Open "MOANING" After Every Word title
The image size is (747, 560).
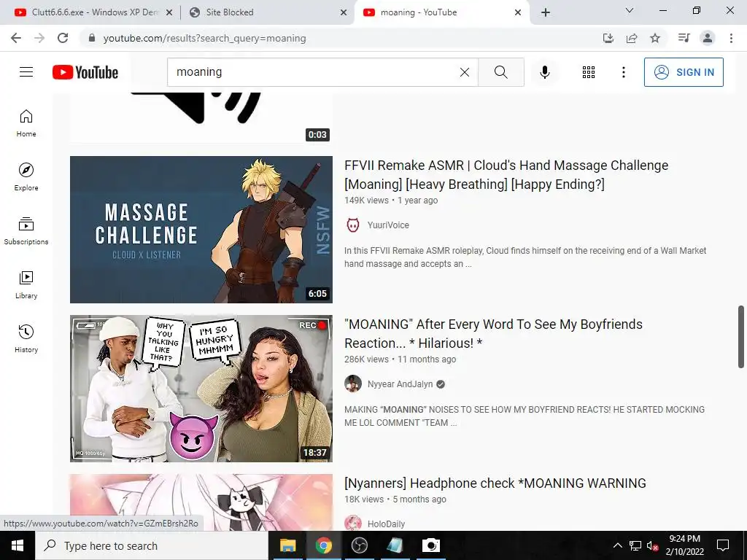tap(494, 334)
